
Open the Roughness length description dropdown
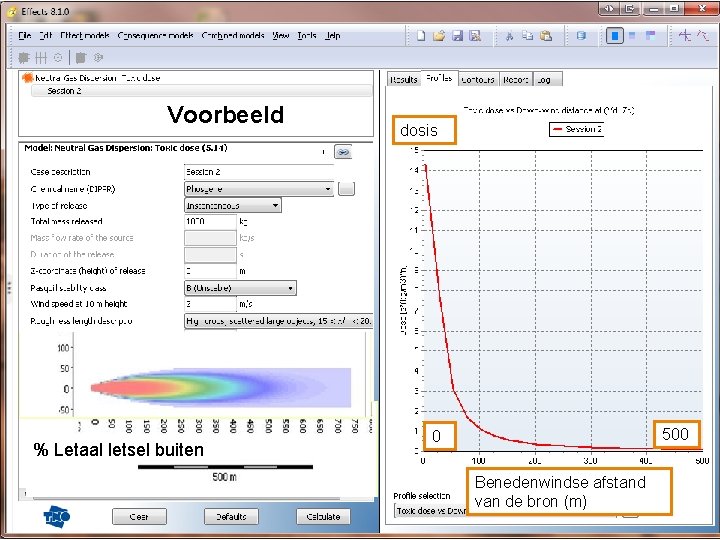tap(279, 321)
